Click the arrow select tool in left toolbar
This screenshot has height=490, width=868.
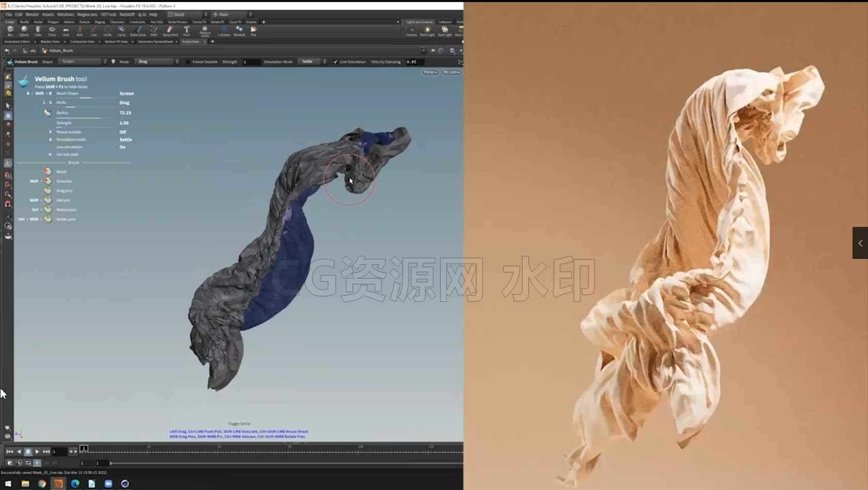click(x=8, y=105)
